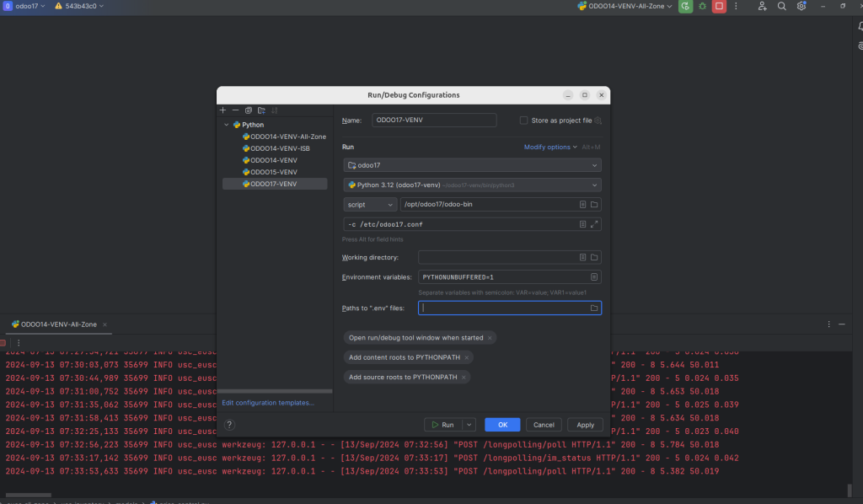
Task: Open script/module type dropdown
Action: tap(370, 205)
